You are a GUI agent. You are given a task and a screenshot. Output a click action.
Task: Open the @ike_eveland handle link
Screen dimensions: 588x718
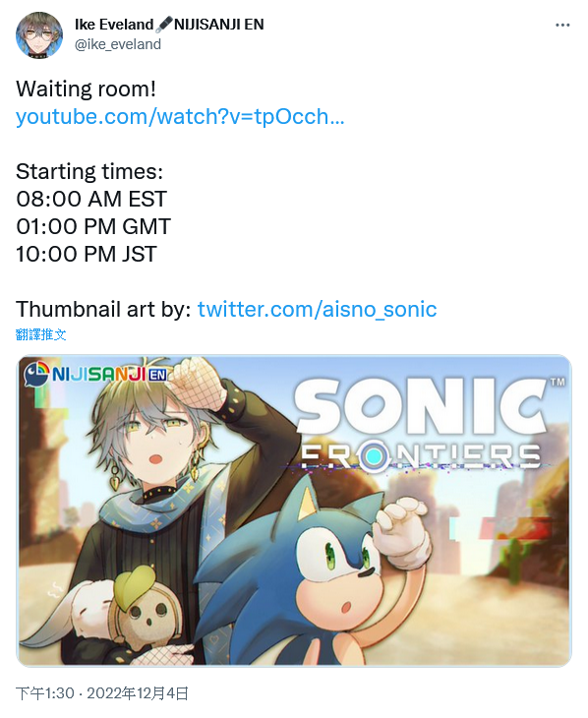click(118, 44)
